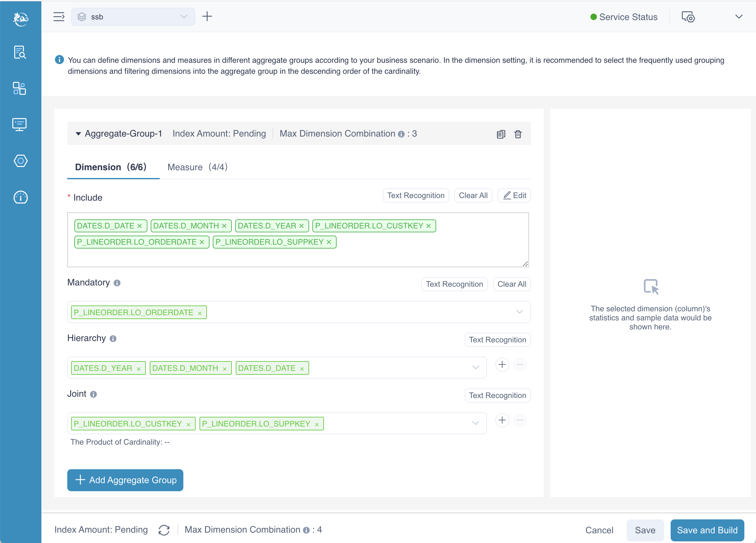Image resolution: width=756 pixels, height=543 pixels.
Task: Remove P_LINEORDER.LO_ORDERDATE from Mandatory field
Action: 200,313
